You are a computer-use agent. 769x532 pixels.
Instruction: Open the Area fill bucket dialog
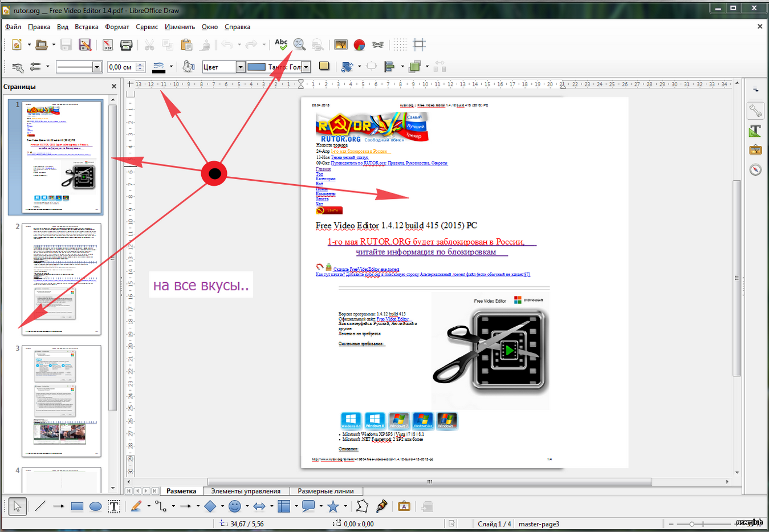tap(189, 67)
